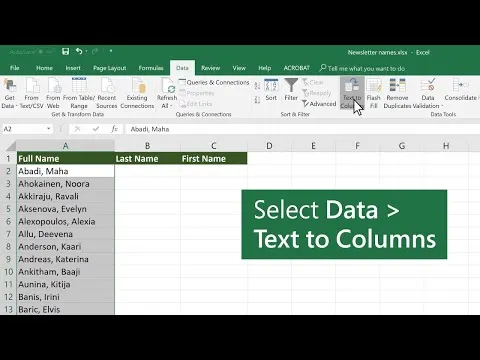Select column D header
Image resolution: width=480 pixels, height=360 pixels.
[269, 146]
